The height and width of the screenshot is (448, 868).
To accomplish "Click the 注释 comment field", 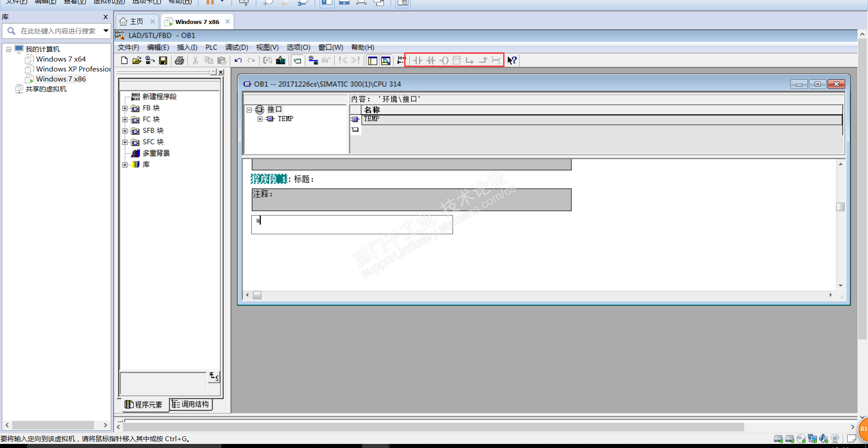I will pyautogui.click(x=411, y=200).
